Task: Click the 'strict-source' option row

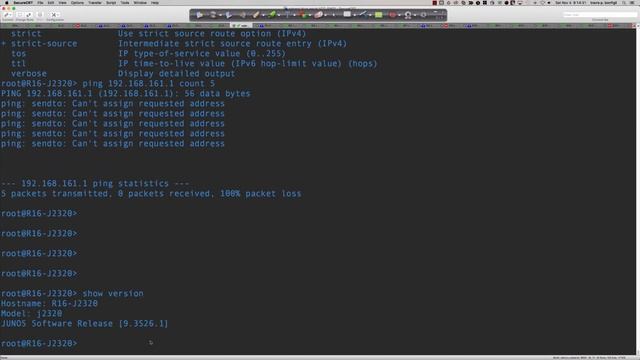Action: tap(175, 44)
